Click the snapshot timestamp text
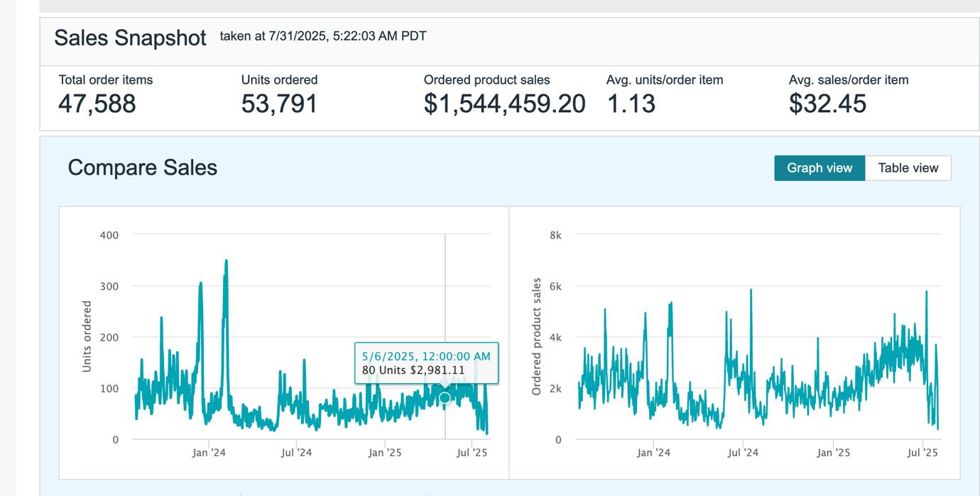Screen dimensions: 980x496 [x=323, y=36]
